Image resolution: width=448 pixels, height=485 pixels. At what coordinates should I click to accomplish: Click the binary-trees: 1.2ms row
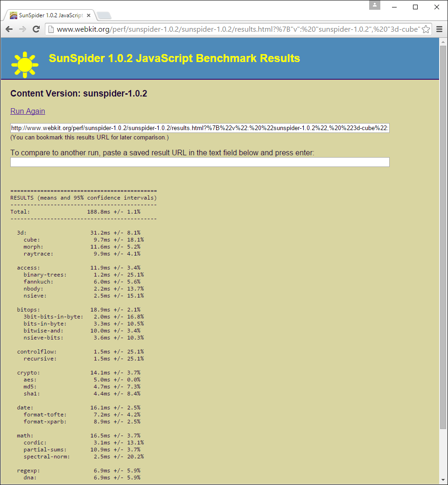pyautogui.click(x=84, y=275)
